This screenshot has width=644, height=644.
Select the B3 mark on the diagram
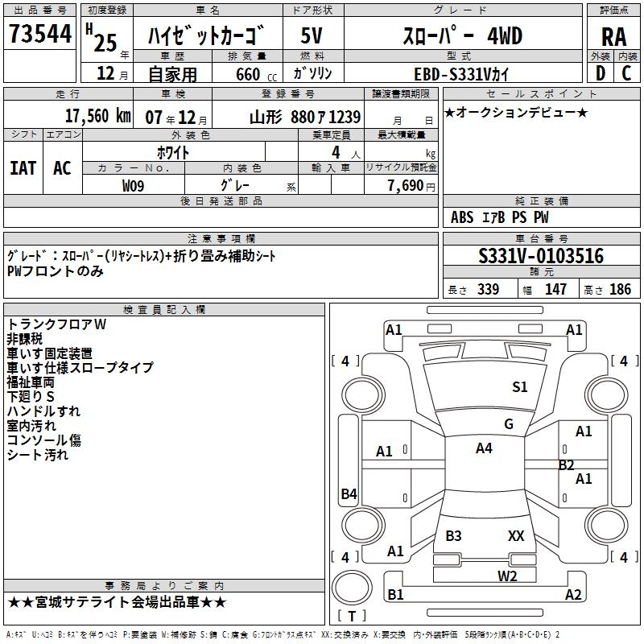[453, 535]
